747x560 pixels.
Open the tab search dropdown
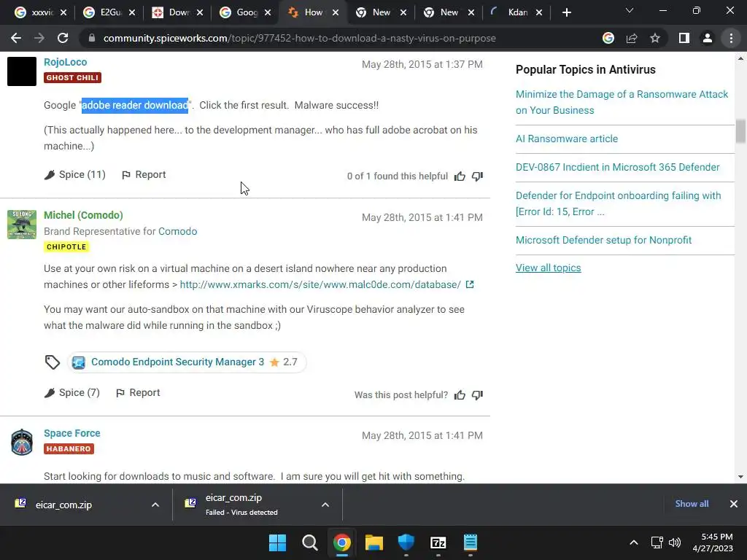coord(630,10)
